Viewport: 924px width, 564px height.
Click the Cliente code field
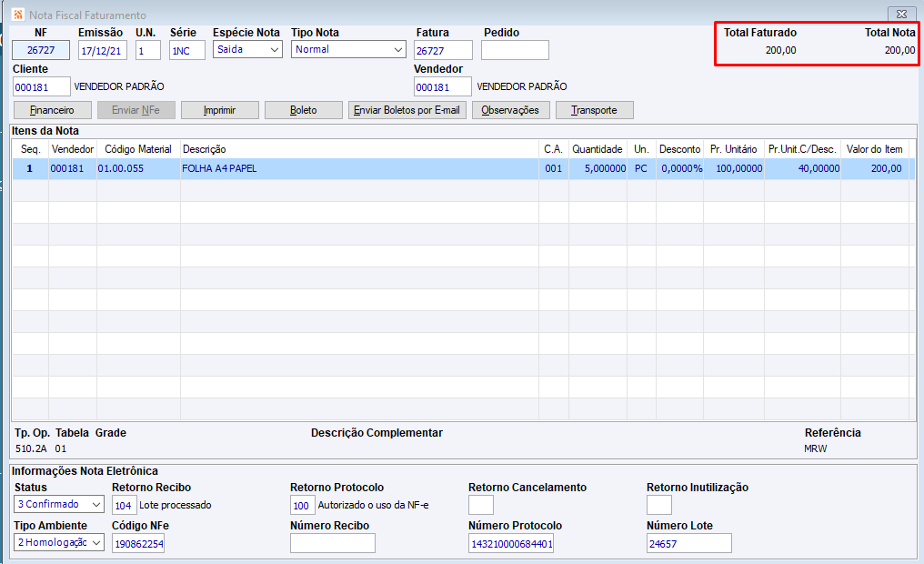click(x=41, y=86)
